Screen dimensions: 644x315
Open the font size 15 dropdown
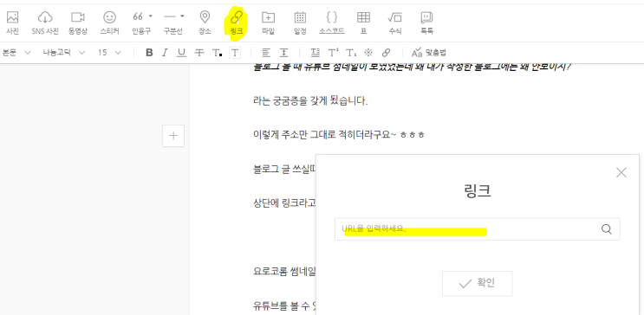(x=110, y=53)
